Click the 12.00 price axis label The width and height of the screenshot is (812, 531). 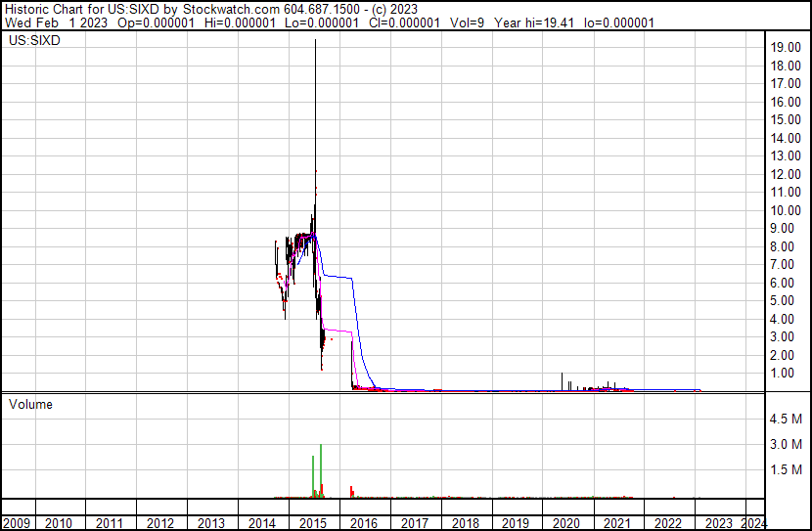(786, 174)
